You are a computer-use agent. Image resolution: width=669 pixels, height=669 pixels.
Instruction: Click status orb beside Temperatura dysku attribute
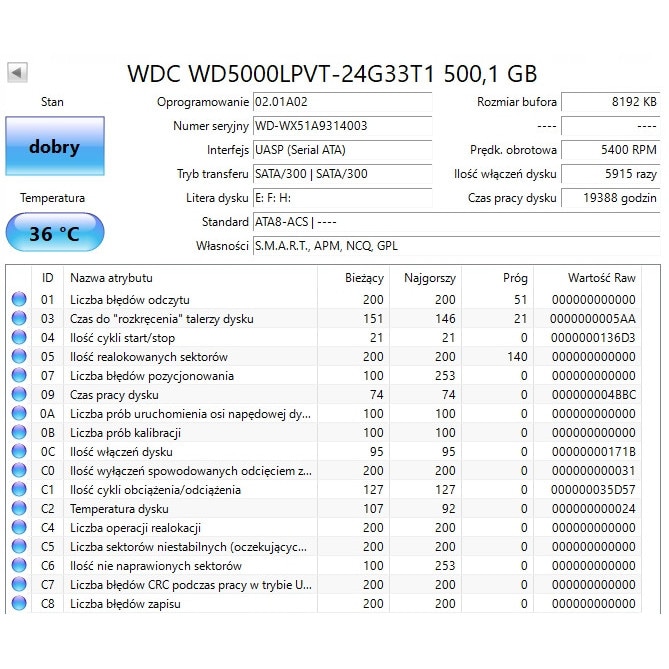pyautogui.click(x=19, y=509)
